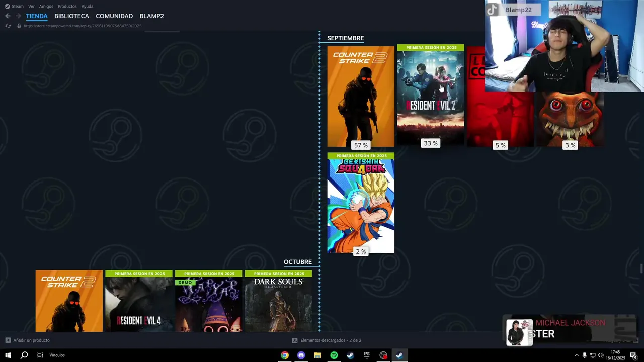The height and width of the screenshot is (362, 644).
Task: Switch to the BIBLIOTECA tab
Action: [x=71, y=16]
